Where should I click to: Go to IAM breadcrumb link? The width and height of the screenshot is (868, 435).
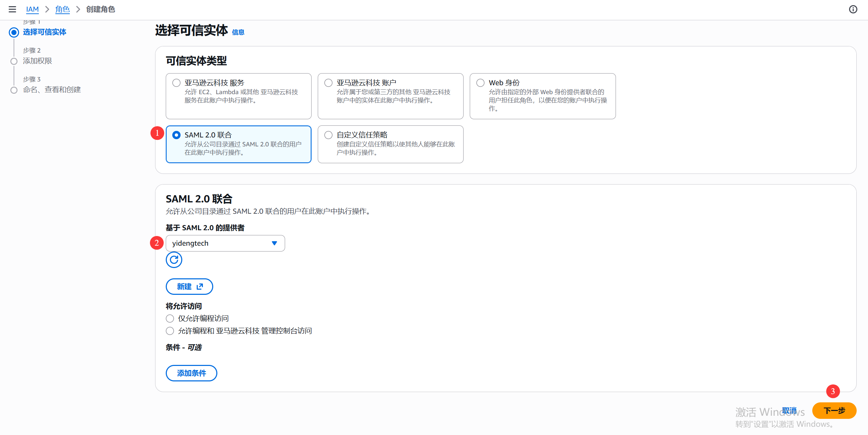32,9
